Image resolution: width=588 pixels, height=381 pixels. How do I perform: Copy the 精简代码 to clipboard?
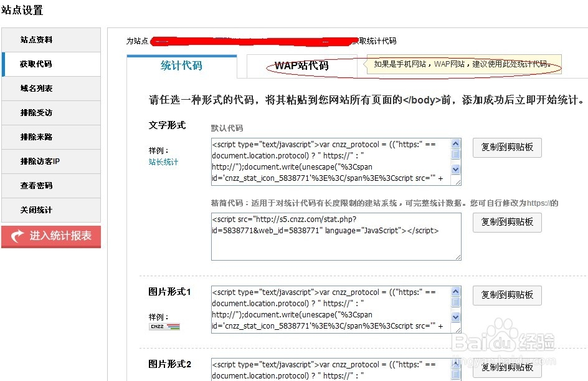507,223
